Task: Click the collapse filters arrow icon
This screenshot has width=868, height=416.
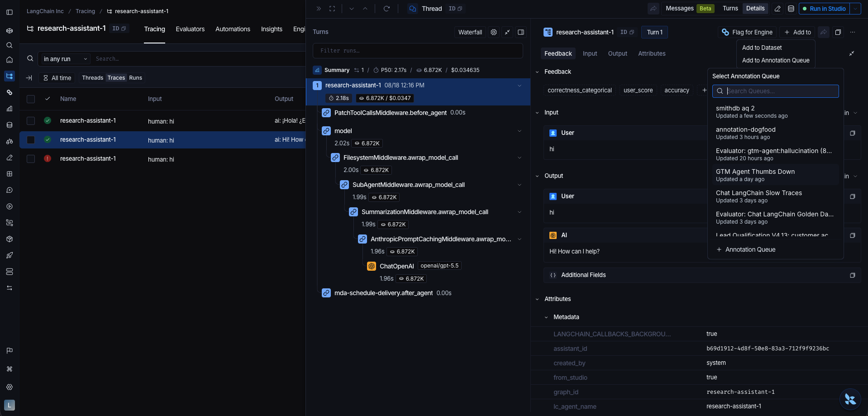Action: pos(29,78)
